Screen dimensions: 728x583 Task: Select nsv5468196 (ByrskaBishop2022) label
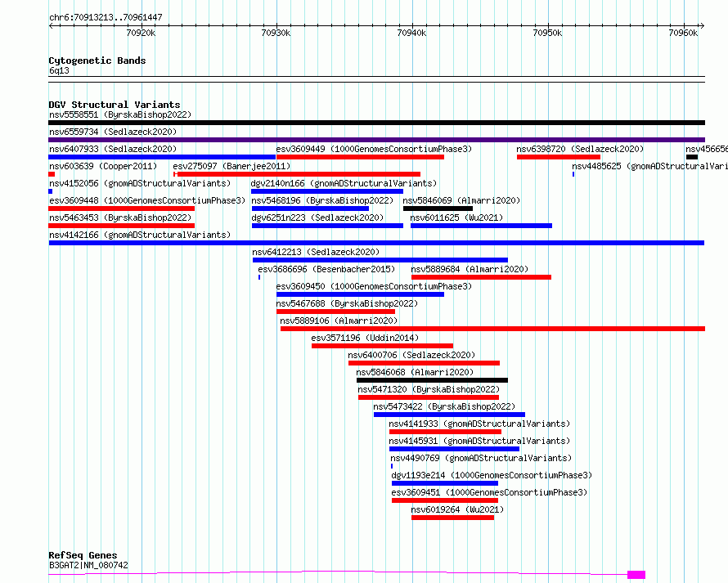(x=322, y=200)
